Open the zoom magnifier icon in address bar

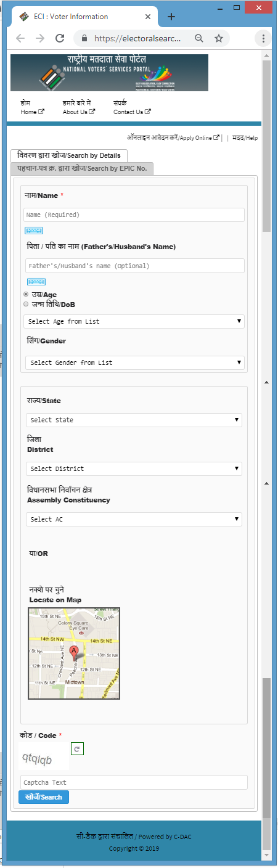click(x=199, y=38)
